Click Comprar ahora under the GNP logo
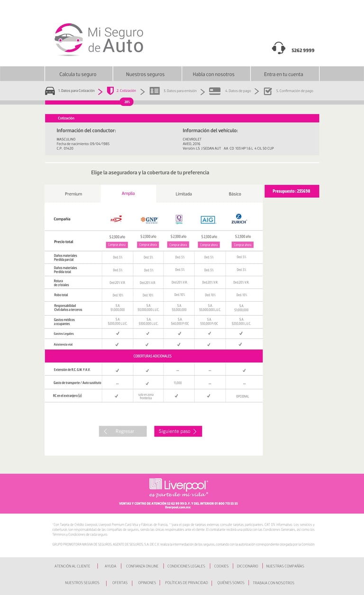The height and width of the screenshot is (595, 364). [x=148, y=245]
